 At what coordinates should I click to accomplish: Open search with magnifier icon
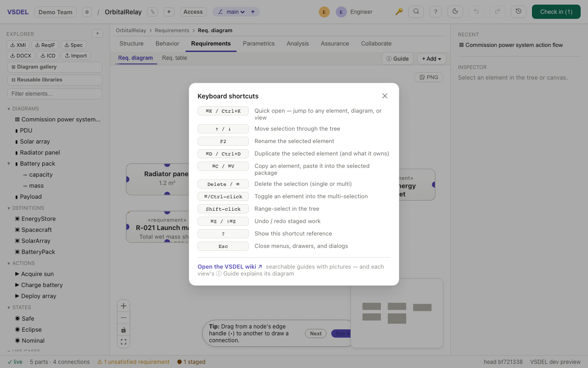pos(416,11)
